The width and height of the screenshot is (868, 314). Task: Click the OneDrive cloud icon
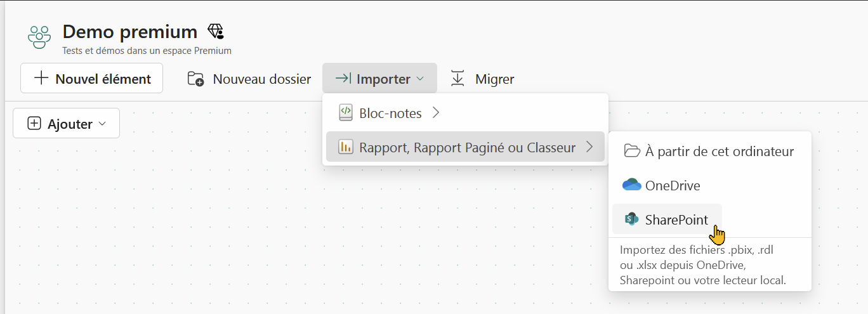click(x=631, y=185)
